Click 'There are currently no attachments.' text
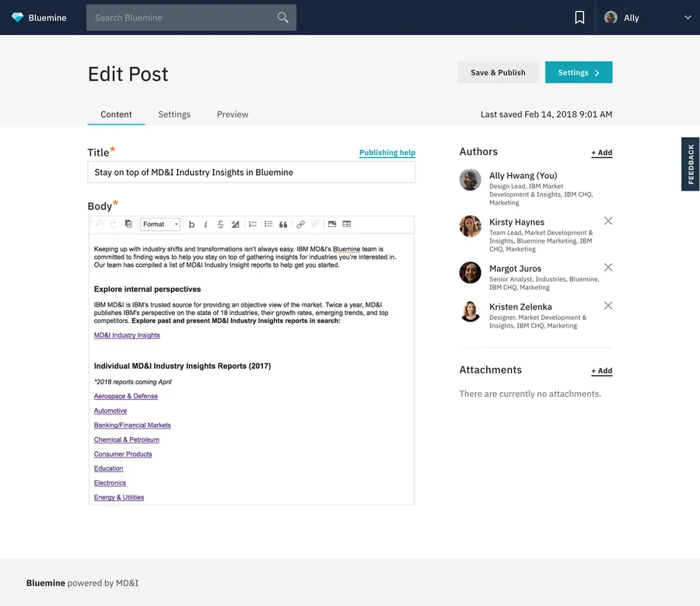Screen dimensions: 700x606 pos(530,394)
